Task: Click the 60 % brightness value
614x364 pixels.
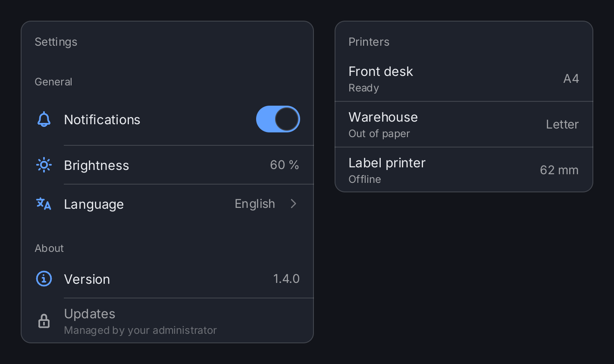Action: point(285,165)
